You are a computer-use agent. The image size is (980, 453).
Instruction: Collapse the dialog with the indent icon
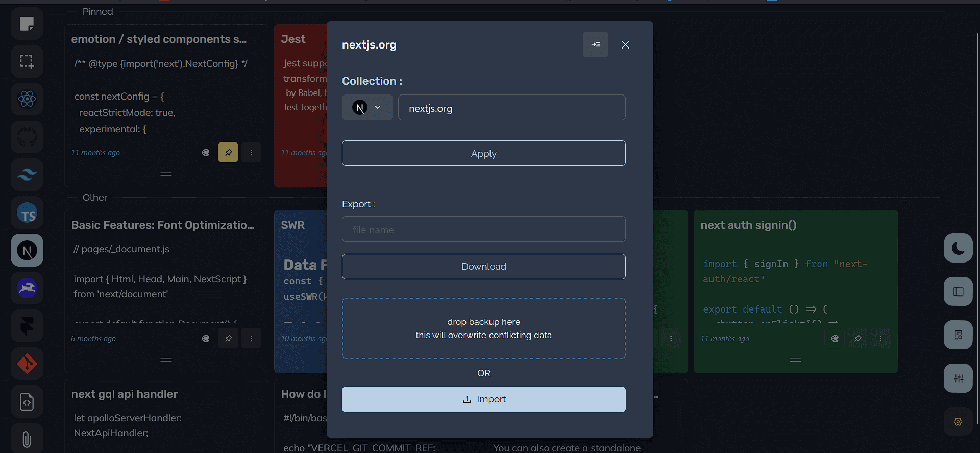[x=596, y=44]
